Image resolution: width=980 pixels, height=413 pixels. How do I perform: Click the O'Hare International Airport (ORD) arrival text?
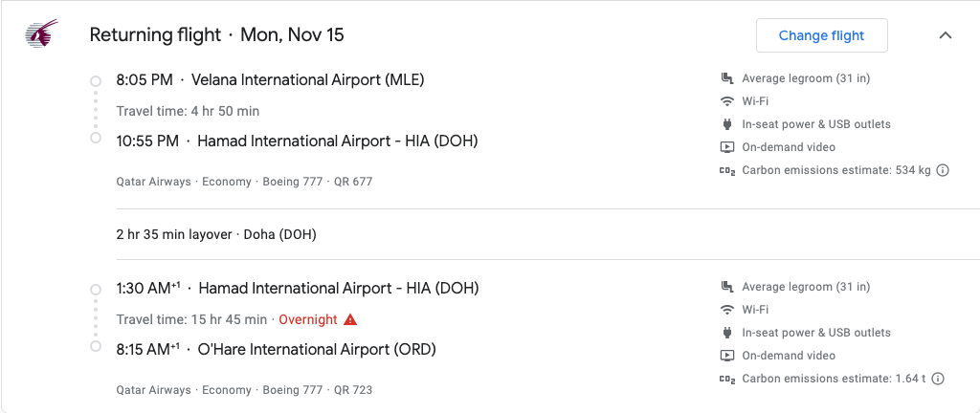tap(317, 350)
